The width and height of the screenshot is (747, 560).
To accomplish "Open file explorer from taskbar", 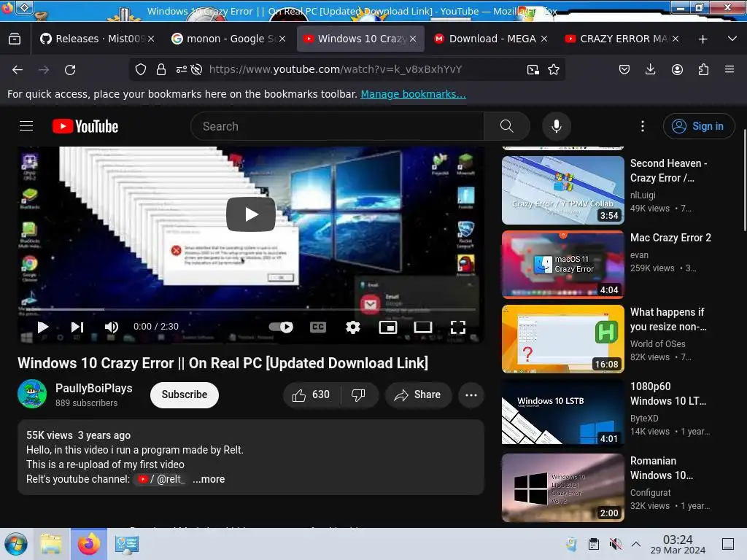I will [51, 544].
